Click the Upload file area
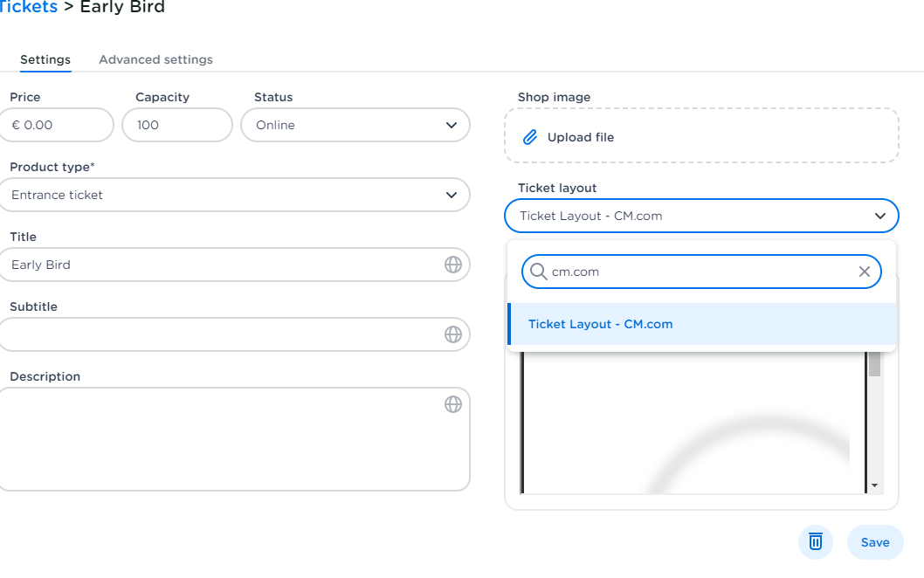Screen dimensions: 924x578 pos(701,136)
